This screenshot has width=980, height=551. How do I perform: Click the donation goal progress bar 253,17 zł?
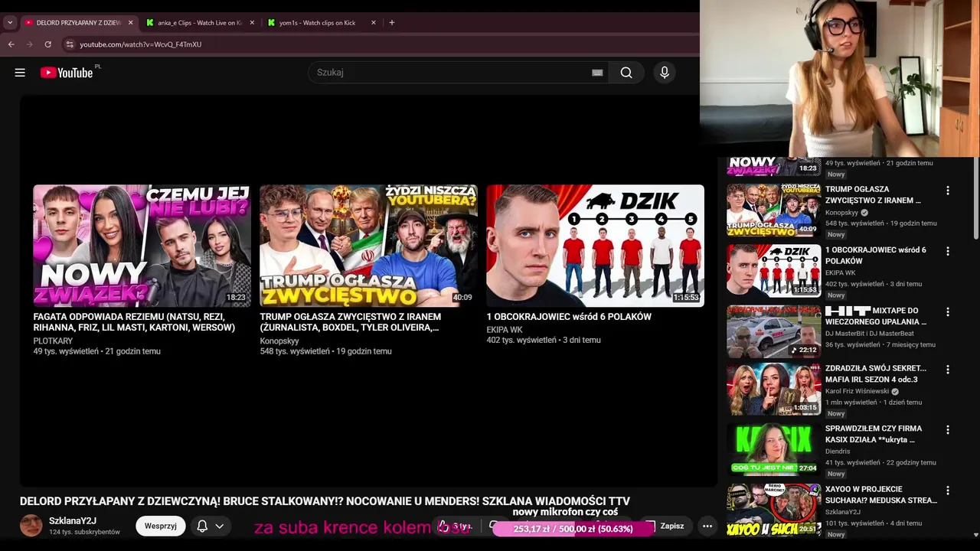click(573, 529)
